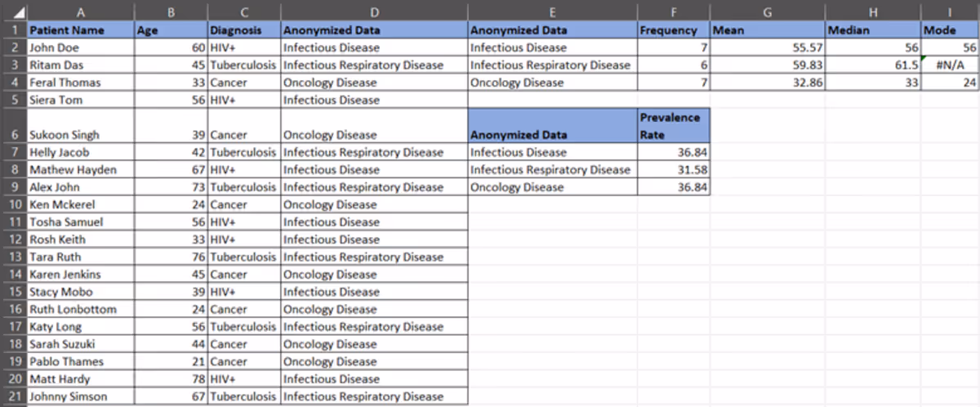Click the Diagnosis header cell

(244, 30)
